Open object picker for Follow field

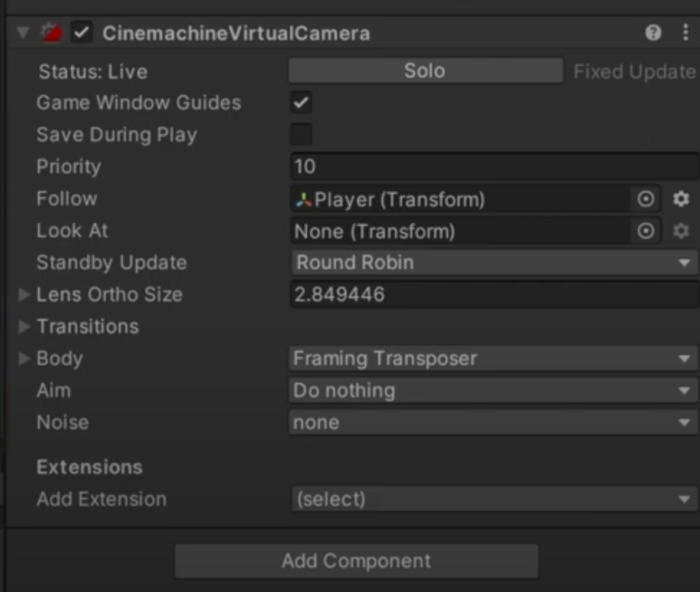click(x=645, y=199)
